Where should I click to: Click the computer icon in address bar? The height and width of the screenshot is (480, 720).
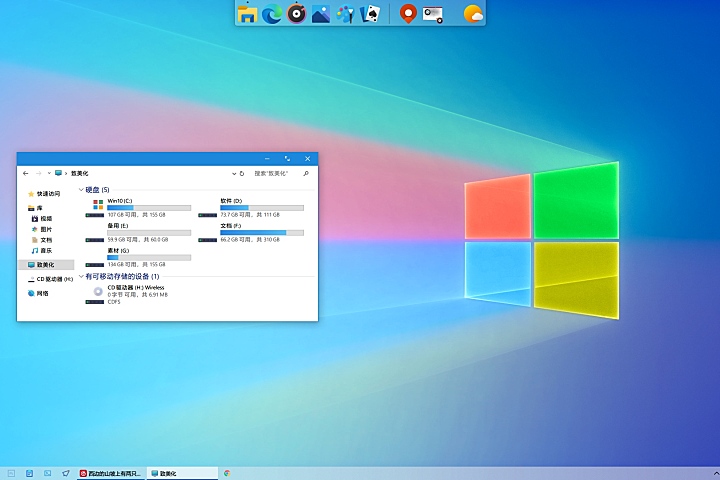pos(58,173)
